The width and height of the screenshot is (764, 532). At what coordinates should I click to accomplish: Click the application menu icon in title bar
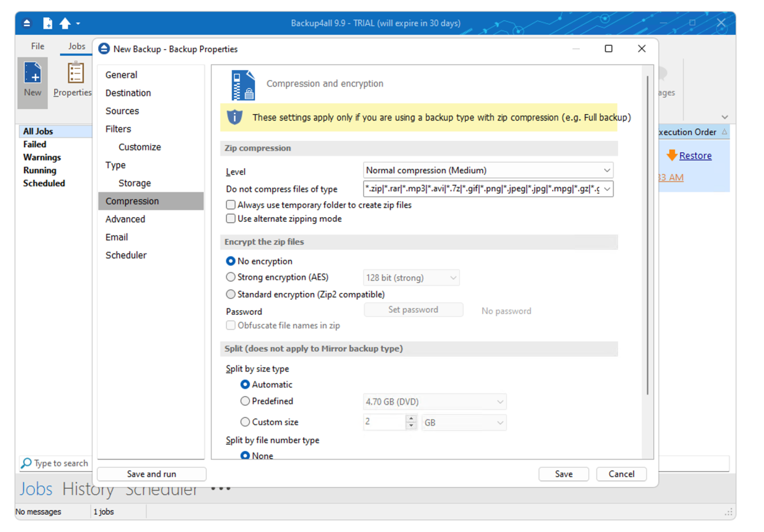[27, 23]
